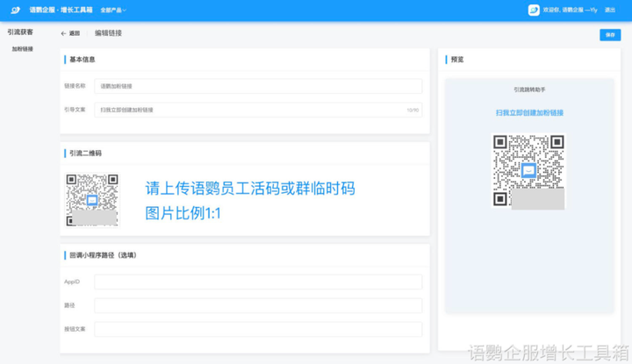Click the username text in header
Screen dimensions: 632x364
pyautogui.click(x=571, y=10)
